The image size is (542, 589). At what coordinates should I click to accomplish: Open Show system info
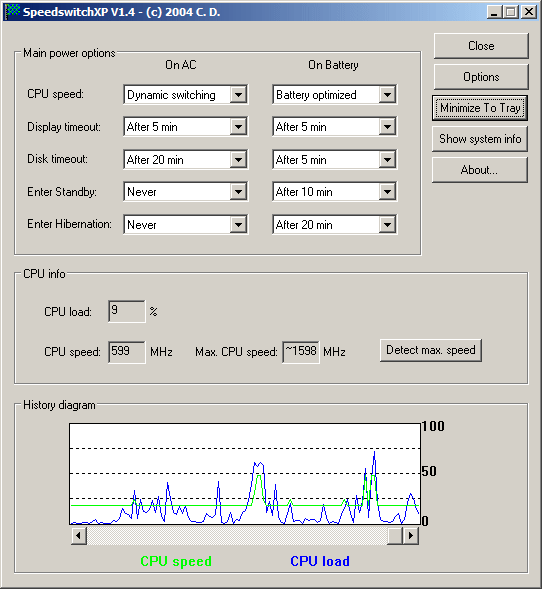click(x=480, y=139)
